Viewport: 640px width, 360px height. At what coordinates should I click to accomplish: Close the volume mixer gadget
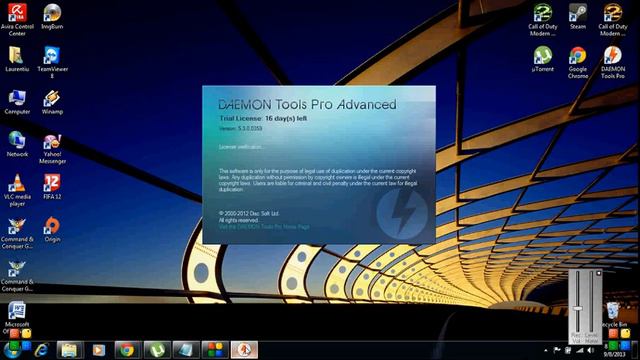point(598,273)
